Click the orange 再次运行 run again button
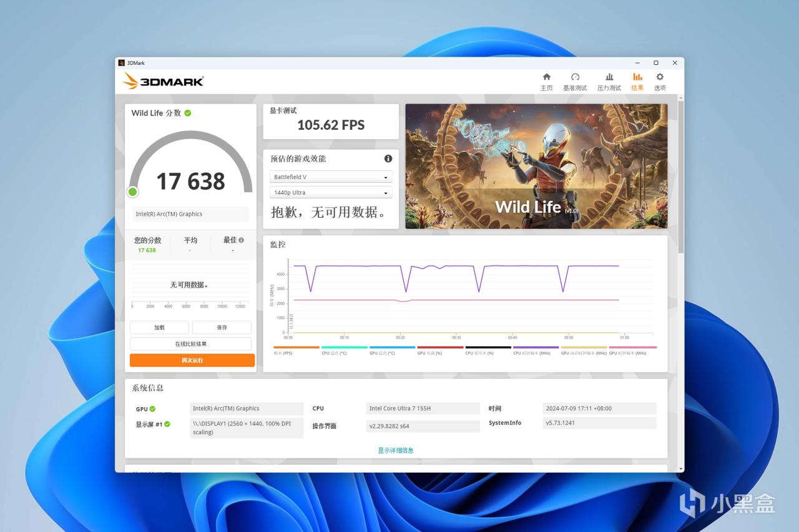 click(192, 360)
